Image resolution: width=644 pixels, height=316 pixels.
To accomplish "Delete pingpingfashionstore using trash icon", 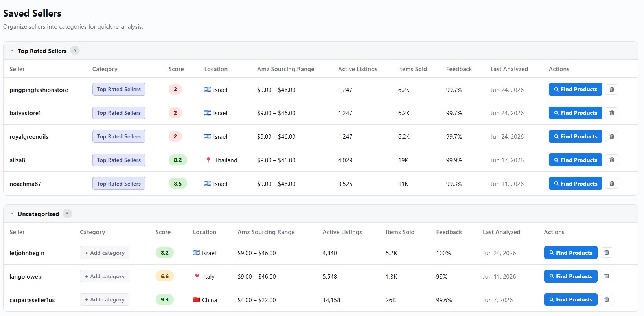I will pos(611,89).
